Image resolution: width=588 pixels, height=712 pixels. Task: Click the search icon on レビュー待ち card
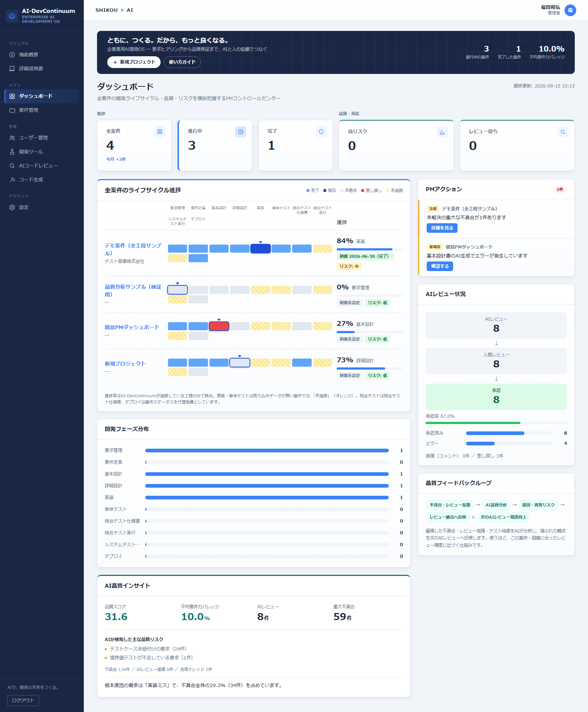pyautogui.click(x=563, y=132)
